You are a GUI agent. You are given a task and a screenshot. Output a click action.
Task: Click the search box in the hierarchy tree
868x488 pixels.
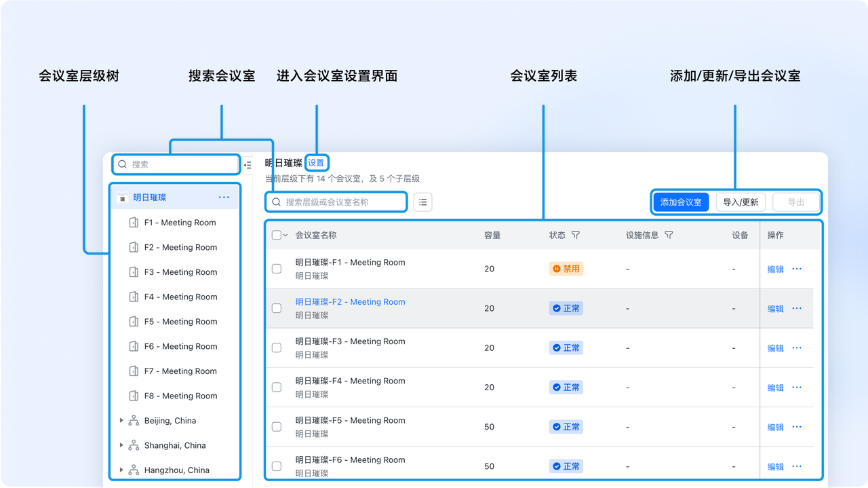[x=176, y=164]
